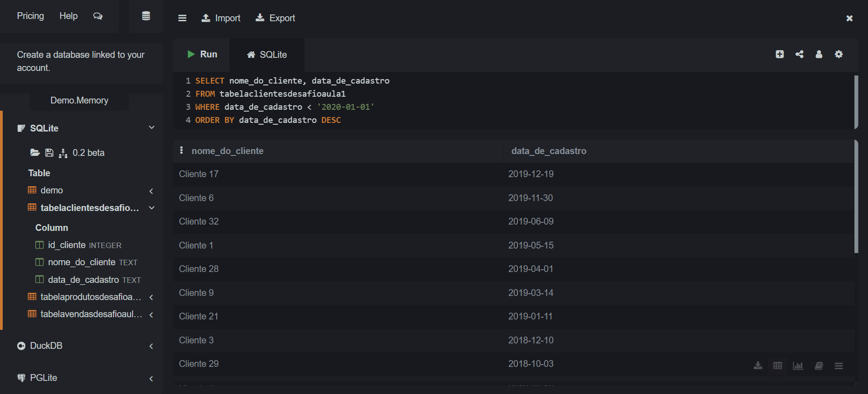Expand the DuckDB section

152,346
